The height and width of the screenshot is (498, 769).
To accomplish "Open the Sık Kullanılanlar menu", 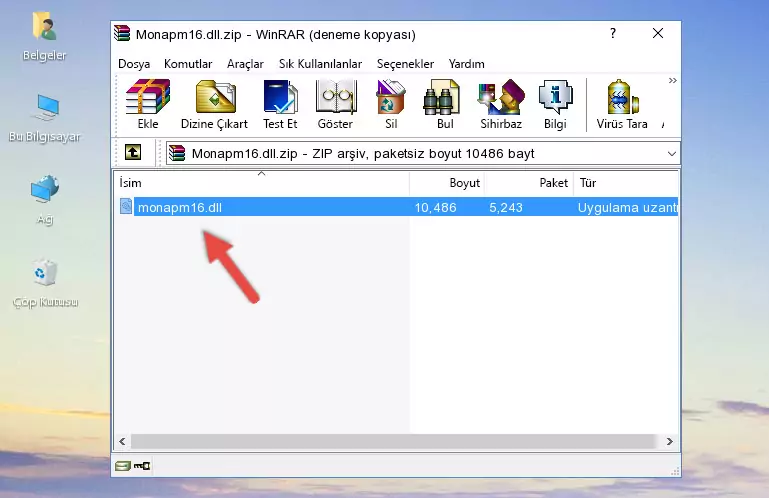I will pos(320,64).
